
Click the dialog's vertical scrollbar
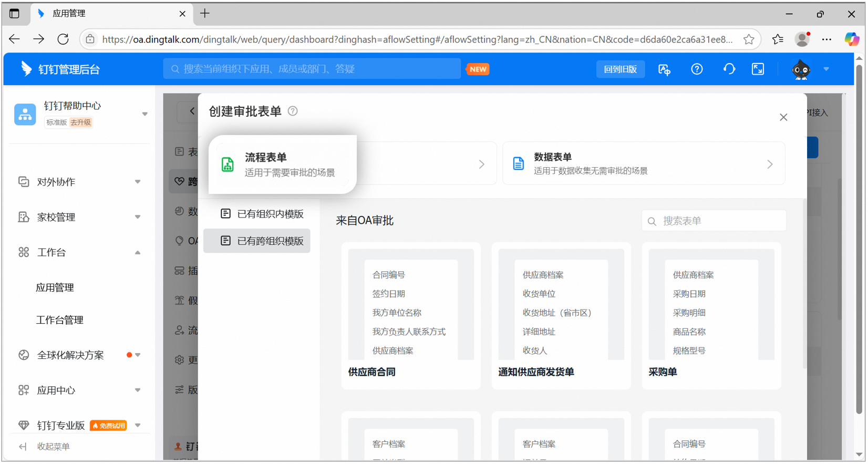pos(804,284)
